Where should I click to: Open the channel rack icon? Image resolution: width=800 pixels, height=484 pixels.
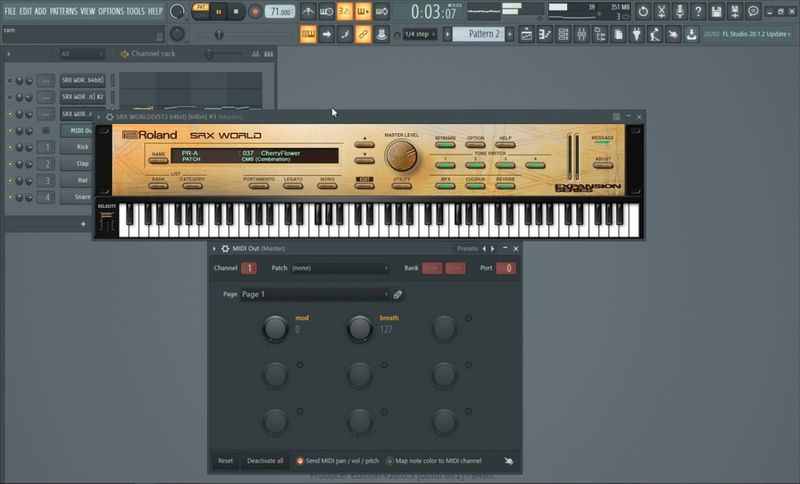coord(563,34)
